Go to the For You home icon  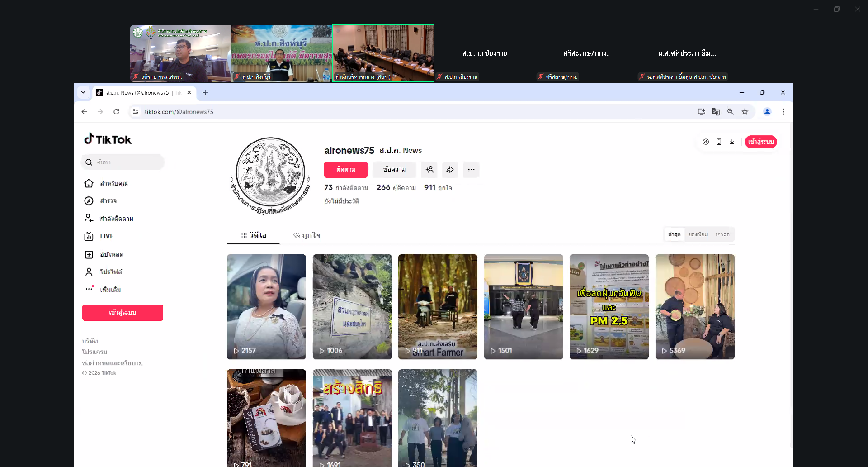(x=89, y=183)
